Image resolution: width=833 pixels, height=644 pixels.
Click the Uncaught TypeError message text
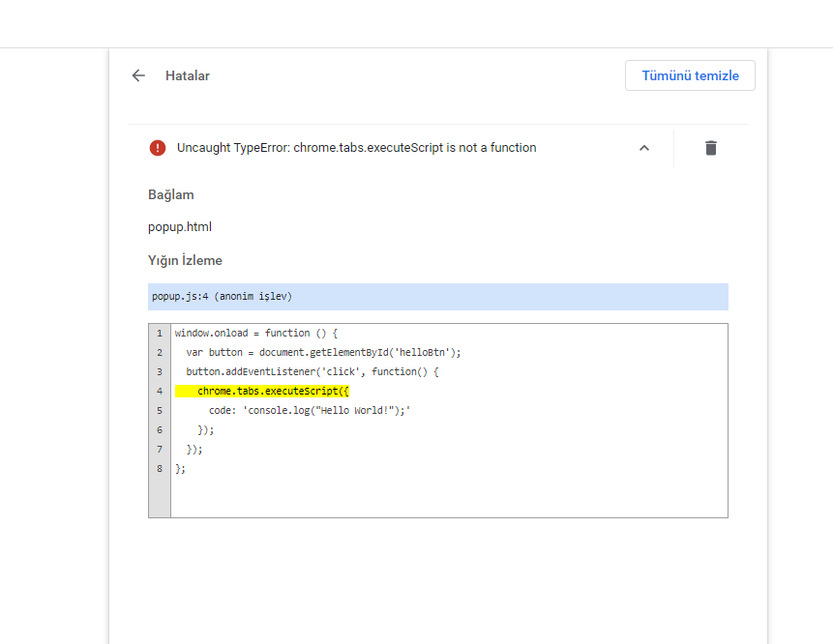click(x=356, y=148)
